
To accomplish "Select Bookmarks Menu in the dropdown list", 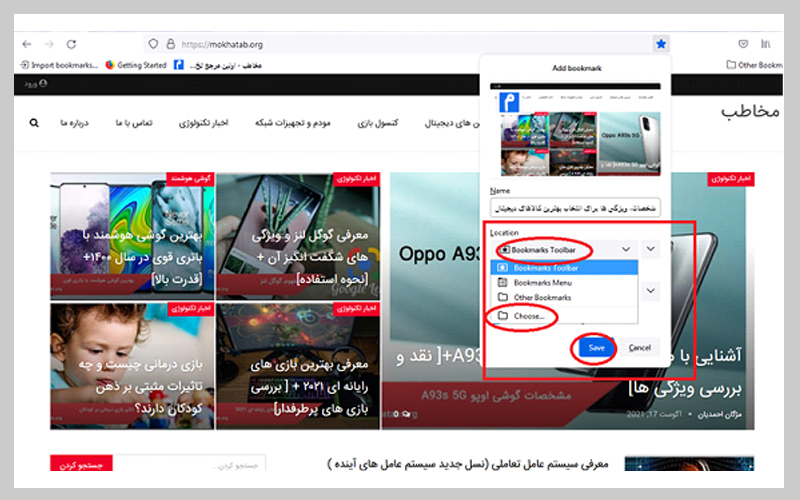I will coord(564,283).
